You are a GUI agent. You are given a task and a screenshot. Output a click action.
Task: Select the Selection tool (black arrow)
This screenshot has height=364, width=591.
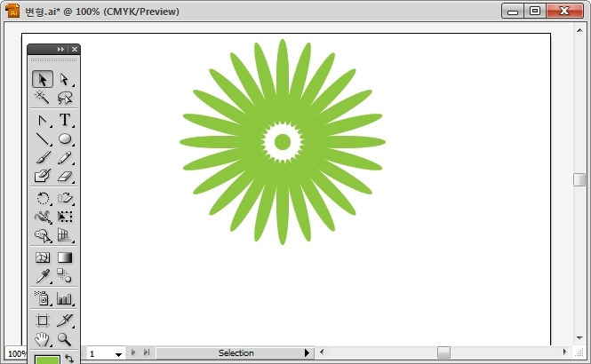43,79
